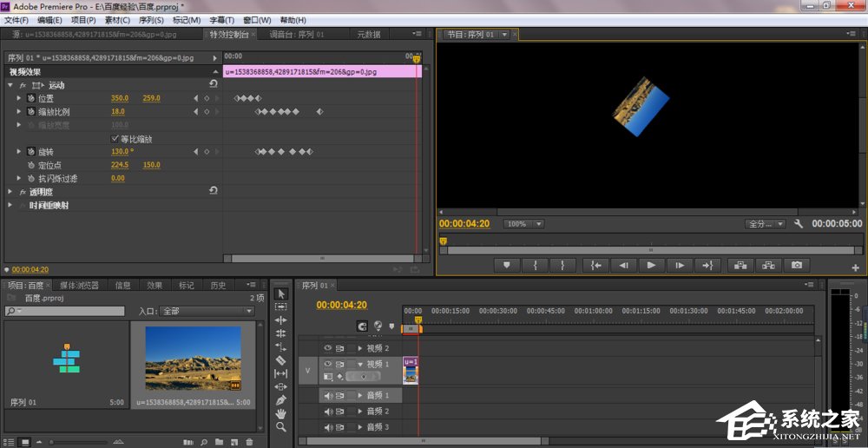
Task: Select the Slide tool
Action: tap(281, 386)
